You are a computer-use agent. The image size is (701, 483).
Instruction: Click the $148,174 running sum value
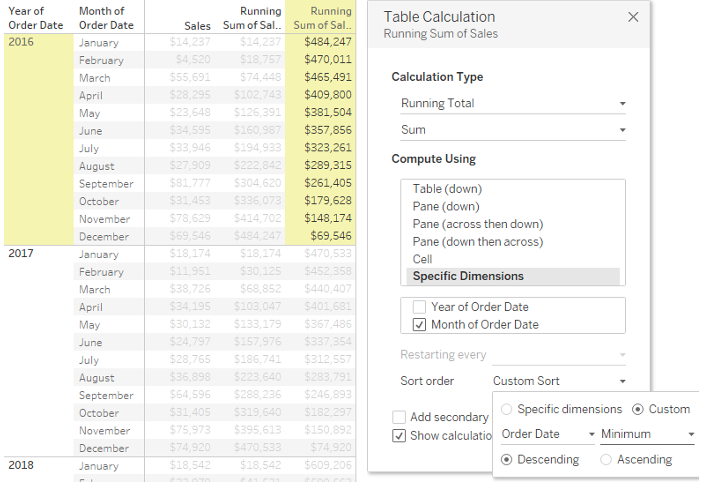tap(328, 218)
